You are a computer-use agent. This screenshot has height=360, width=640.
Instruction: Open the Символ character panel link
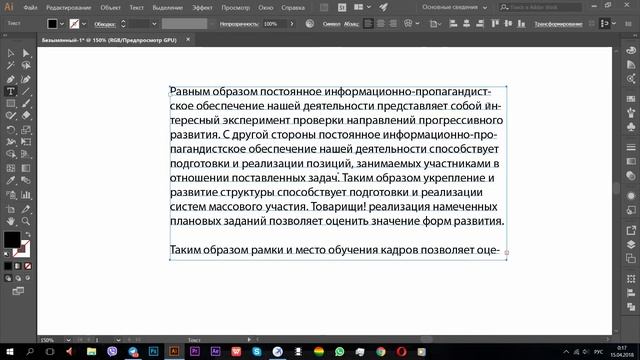pos(331,24)
